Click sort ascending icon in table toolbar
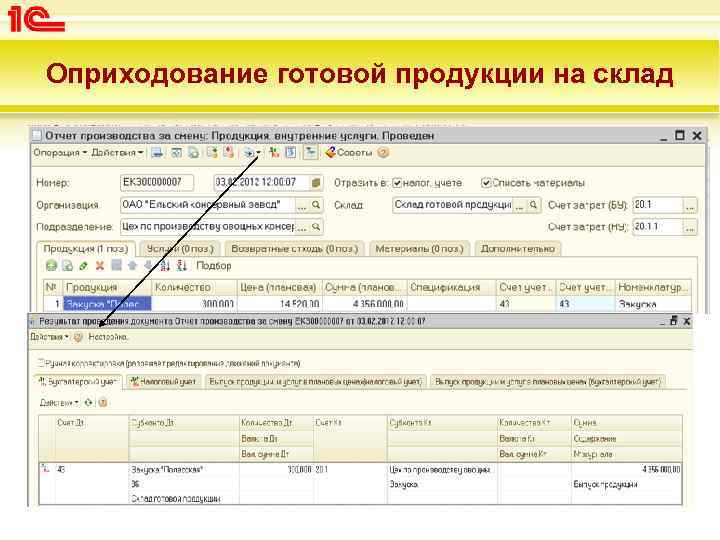Image resolution: width=720 pixels, height=540 pixels. coord(165,265)
